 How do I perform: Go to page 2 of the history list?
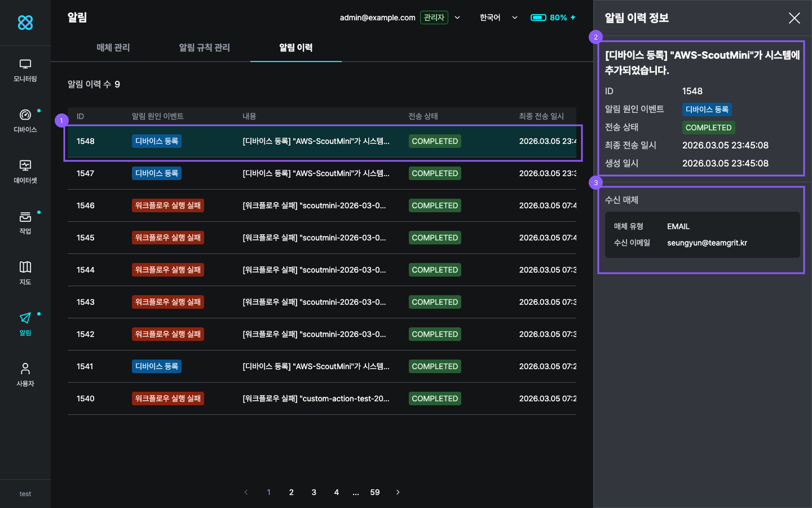click(x=291, y=492)
